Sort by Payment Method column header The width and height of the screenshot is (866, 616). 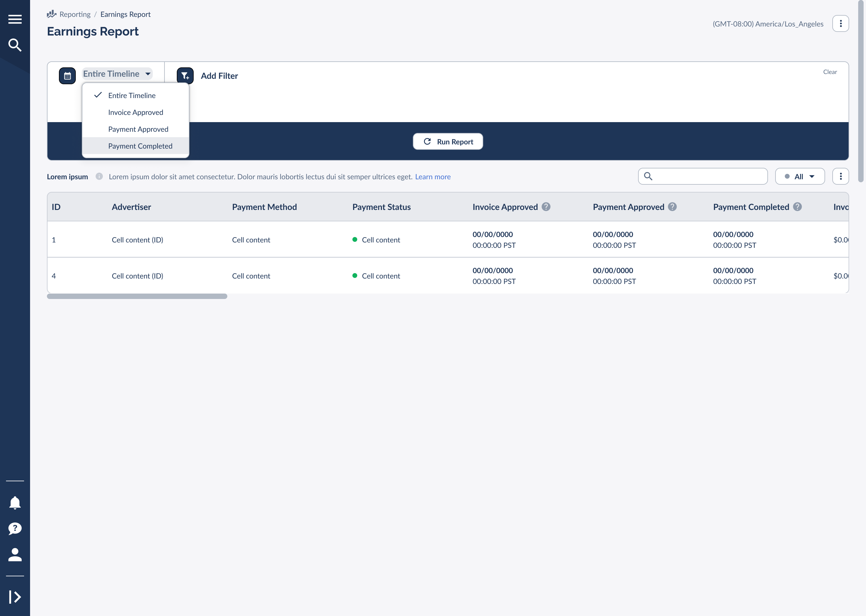[x=264, y=207]
